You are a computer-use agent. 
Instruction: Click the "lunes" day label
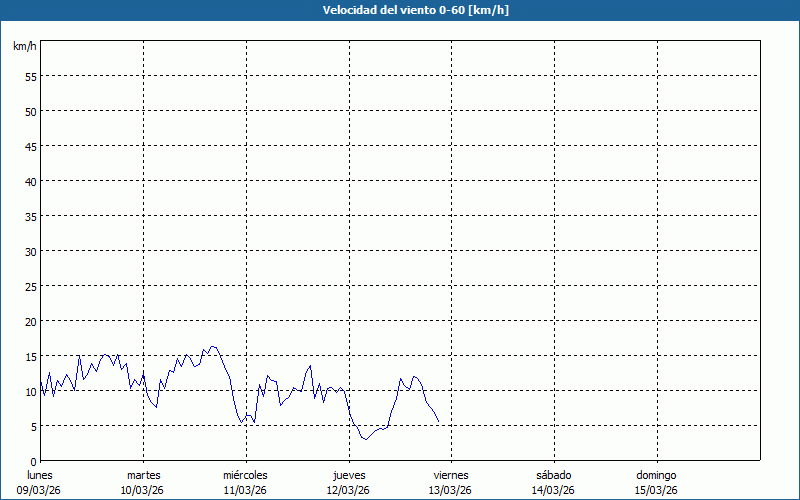(40, 475)
